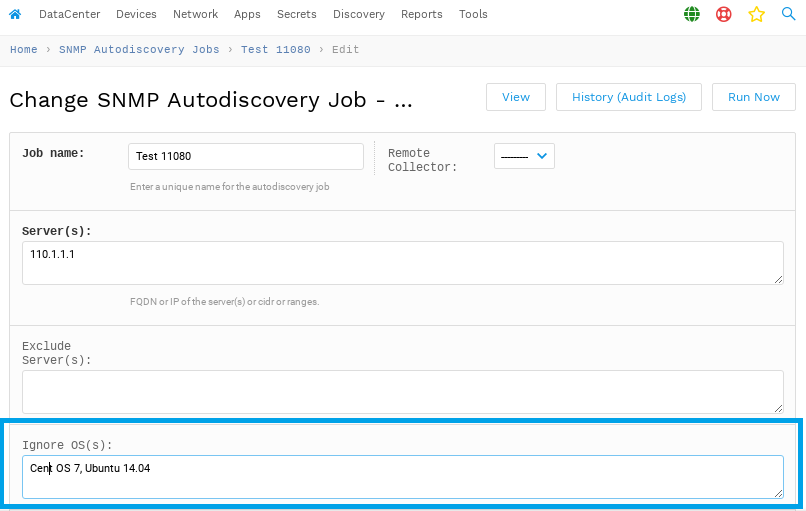Click the red lifebuoy help icon
The image size is (806, 511).
[724, 14]
